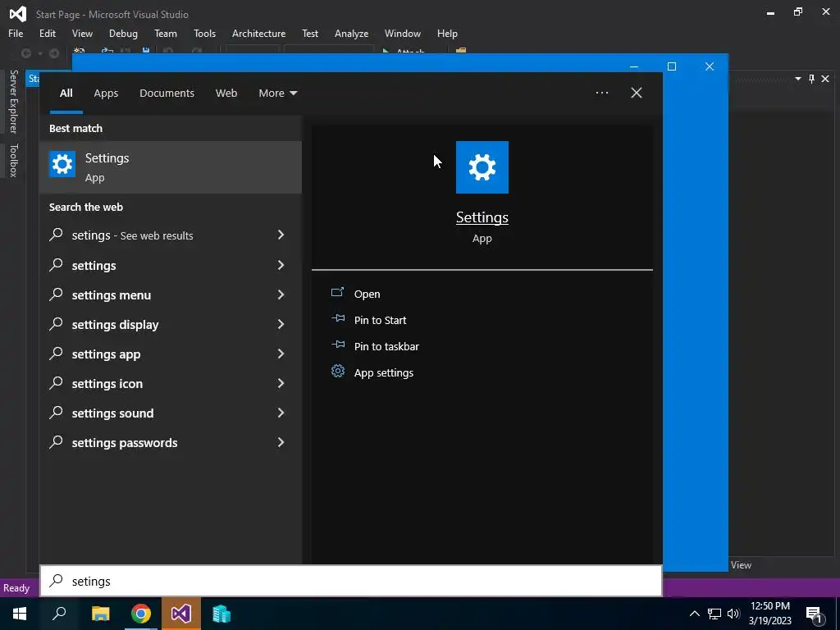Open the View menu in Visual Studio

coord(82,33)
